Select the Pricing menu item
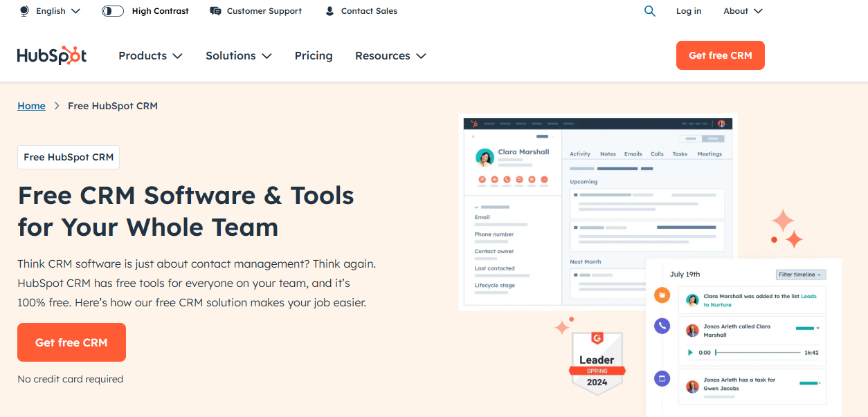Image resolution: width=868 pixels, height=417 pixels. tap(314, 55)
